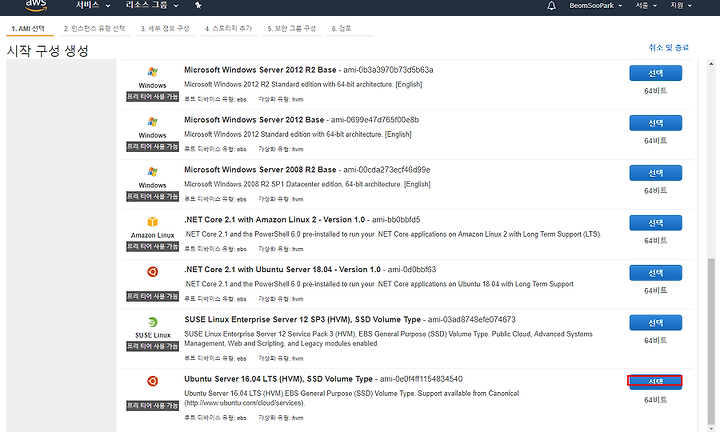Screen dimensions: 720x432
Task: Click Windows icon for Server 2012 Base
Action: coord(152,122)
